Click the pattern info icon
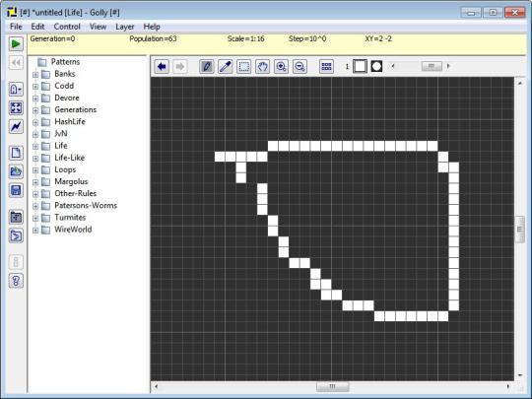 16,262
